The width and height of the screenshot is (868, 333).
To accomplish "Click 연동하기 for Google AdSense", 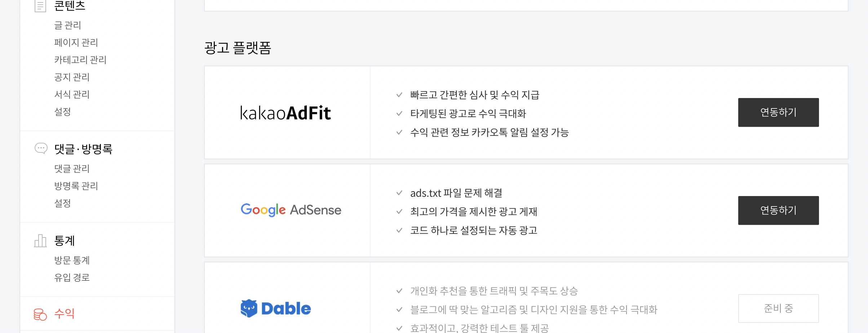I will (778, 210).
